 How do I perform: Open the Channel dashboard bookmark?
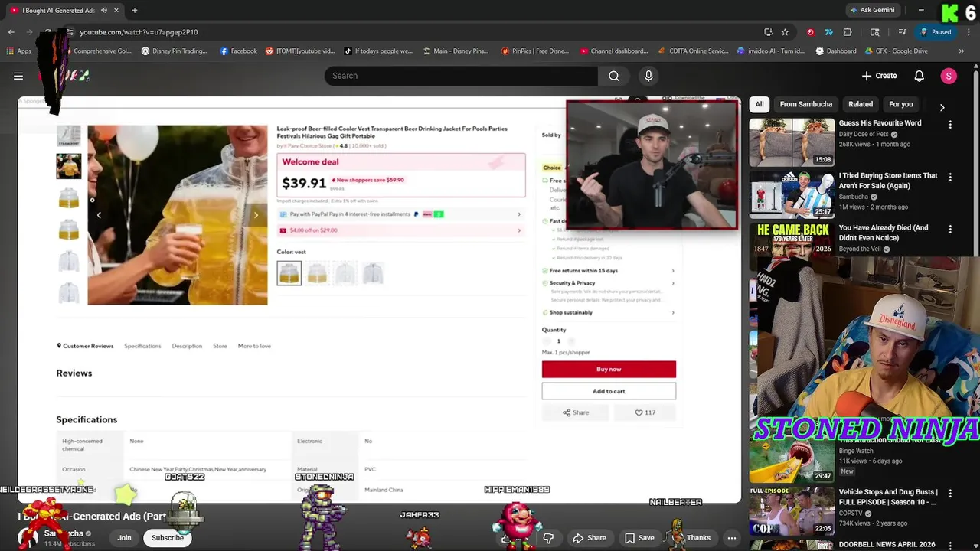pos(613,51)
